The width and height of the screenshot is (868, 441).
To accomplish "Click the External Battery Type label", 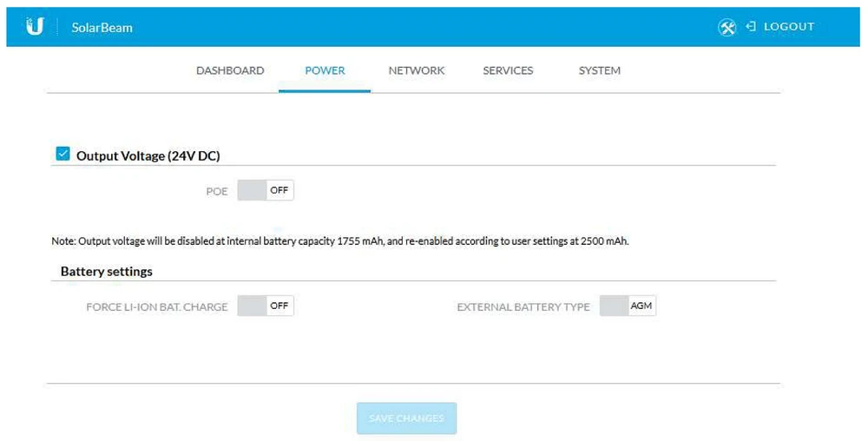I will click(x=523, y=306).
